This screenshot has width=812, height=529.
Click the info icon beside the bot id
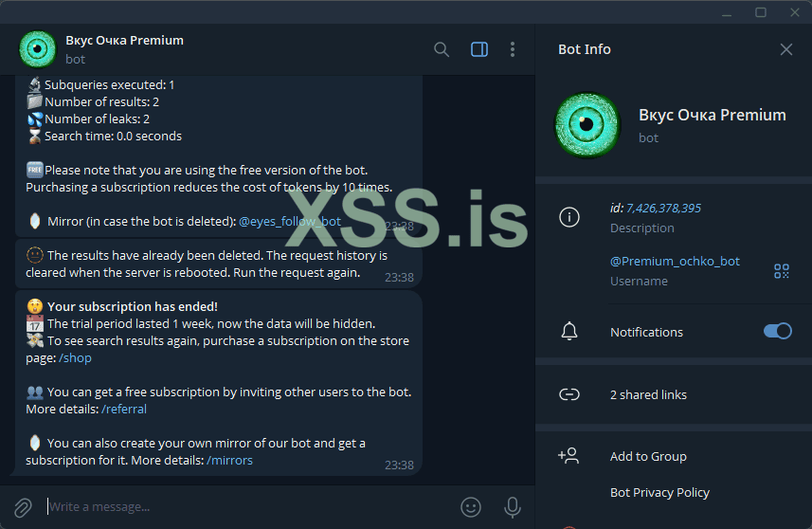coord(569,217)
